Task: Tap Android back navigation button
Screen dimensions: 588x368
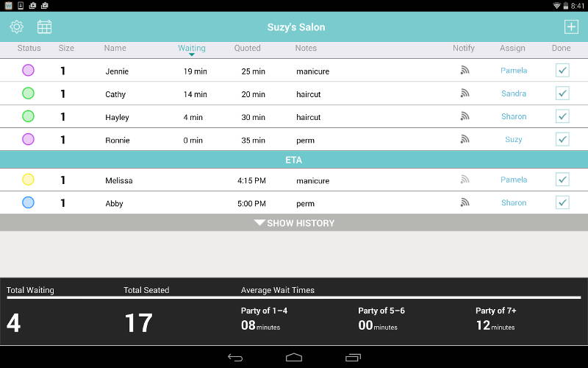Action: tap(235, 358)
